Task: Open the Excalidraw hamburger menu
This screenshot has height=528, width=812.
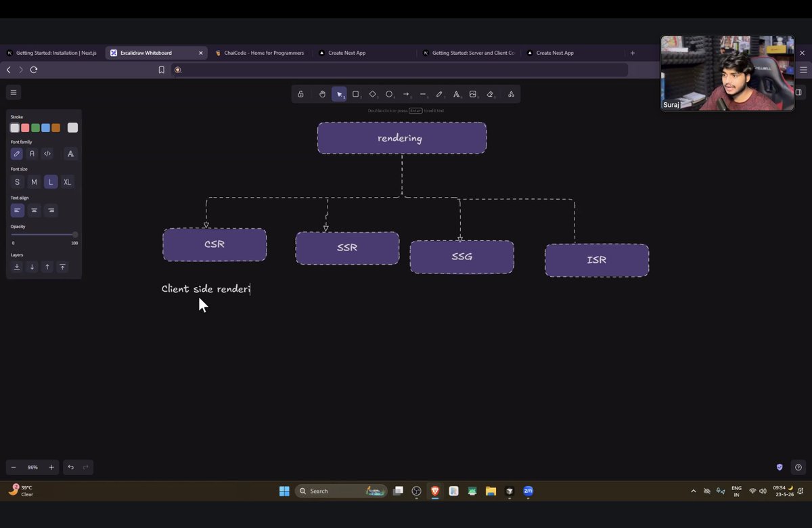Action: point(14,92)
